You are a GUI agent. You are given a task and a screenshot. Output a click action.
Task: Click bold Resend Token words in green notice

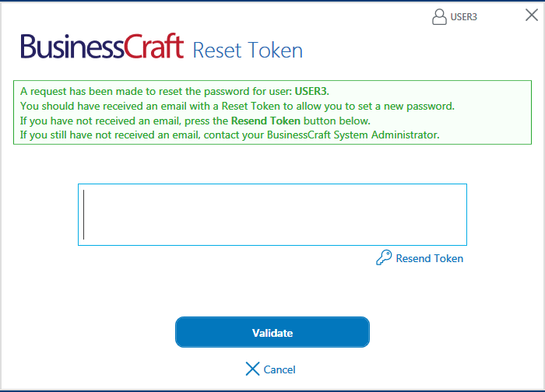tap(265, 121)
